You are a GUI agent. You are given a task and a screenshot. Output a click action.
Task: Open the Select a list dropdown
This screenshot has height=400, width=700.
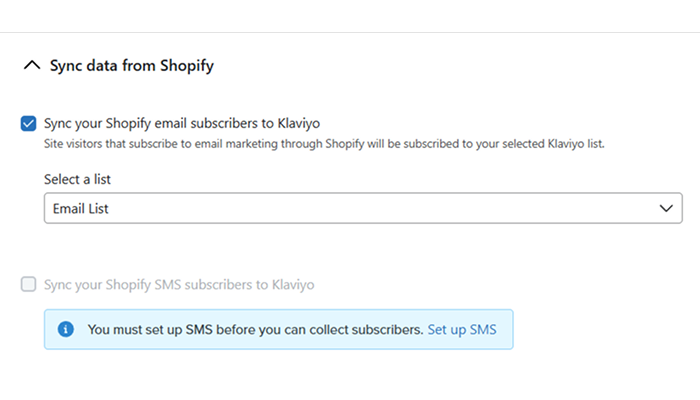363,208
